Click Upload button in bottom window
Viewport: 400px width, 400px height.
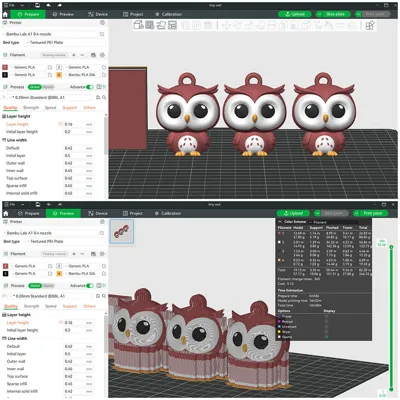tap(293, 213)
